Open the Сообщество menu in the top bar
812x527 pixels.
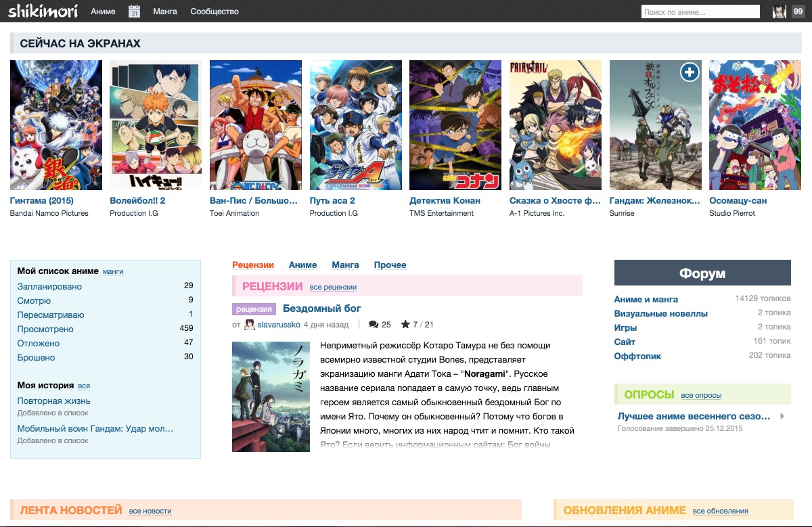tap(215, 12)
